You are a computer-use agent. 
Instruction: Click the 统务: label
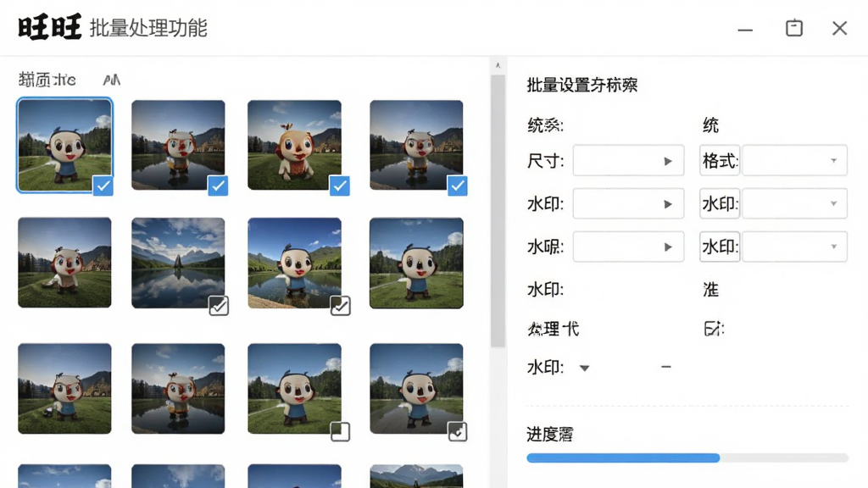tap(545, 125)
